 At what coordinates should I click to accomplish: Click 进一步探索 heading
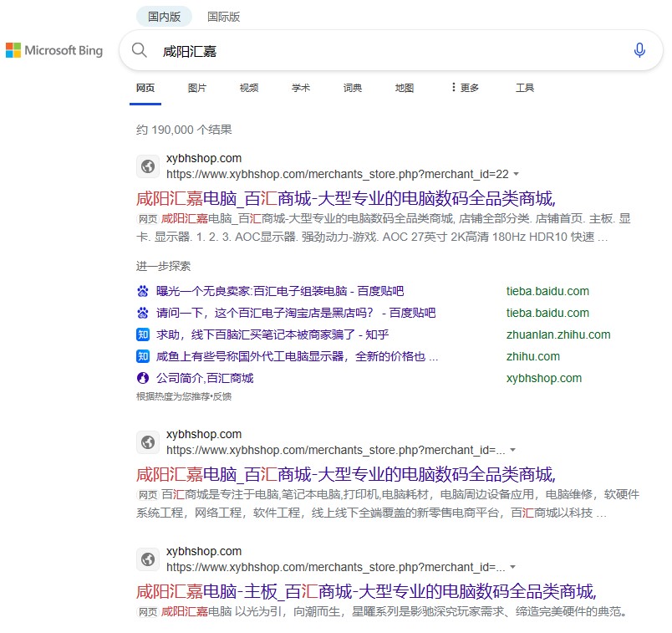coord(163,266)
